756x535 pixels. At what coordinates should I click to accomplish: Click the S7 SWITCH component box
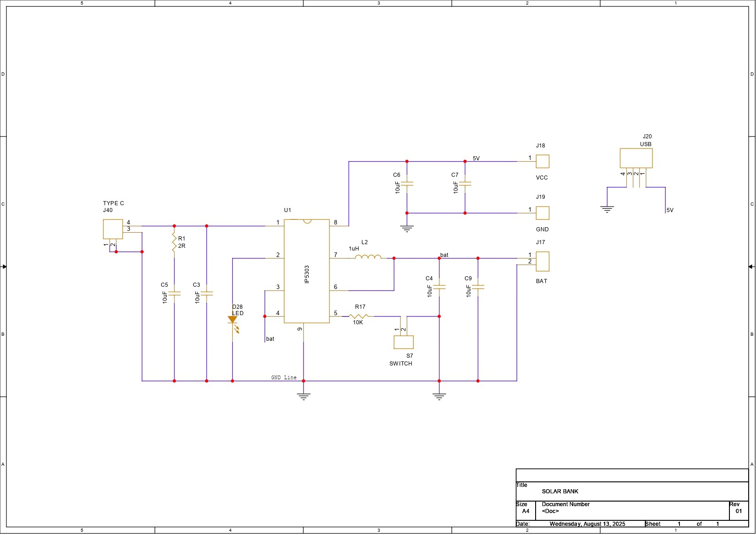(x=404, y=342)
